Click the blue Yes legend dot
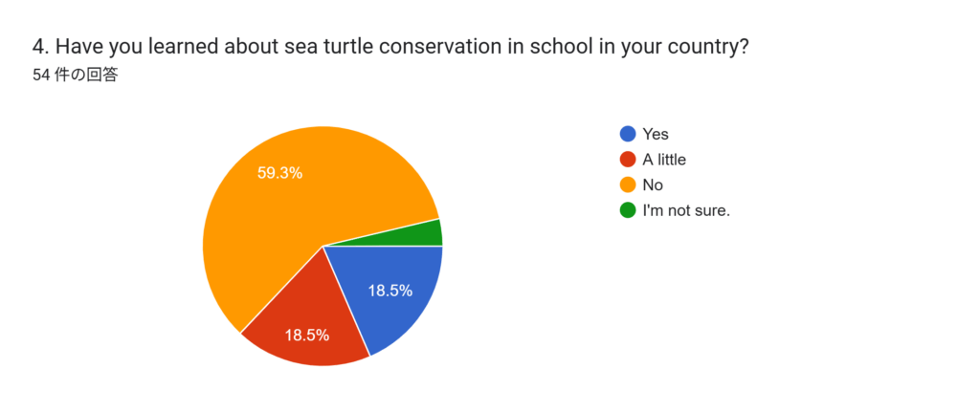The height and width of the screenshot is (412, 980). pos(628,134)
